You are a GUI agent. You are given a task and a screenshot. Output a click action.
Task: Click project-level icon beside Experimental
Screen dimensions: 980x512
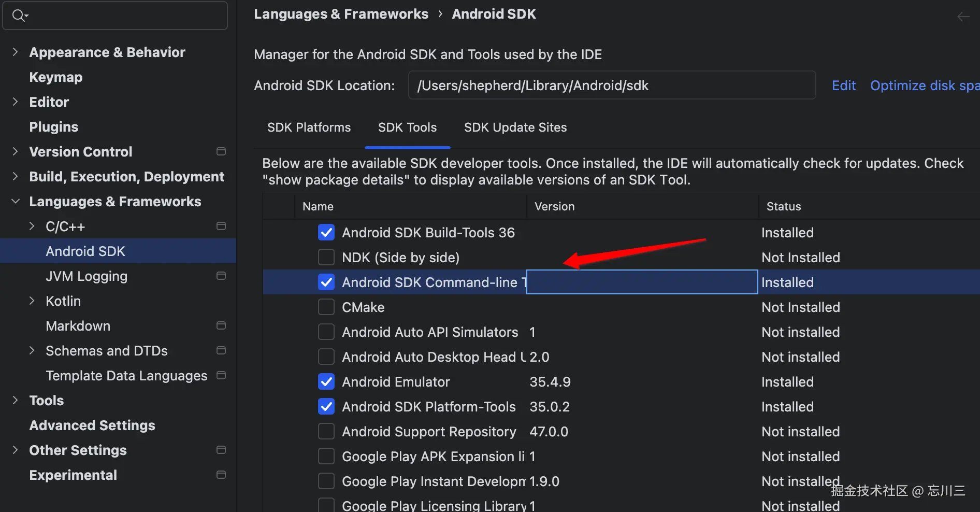[221, 475]
